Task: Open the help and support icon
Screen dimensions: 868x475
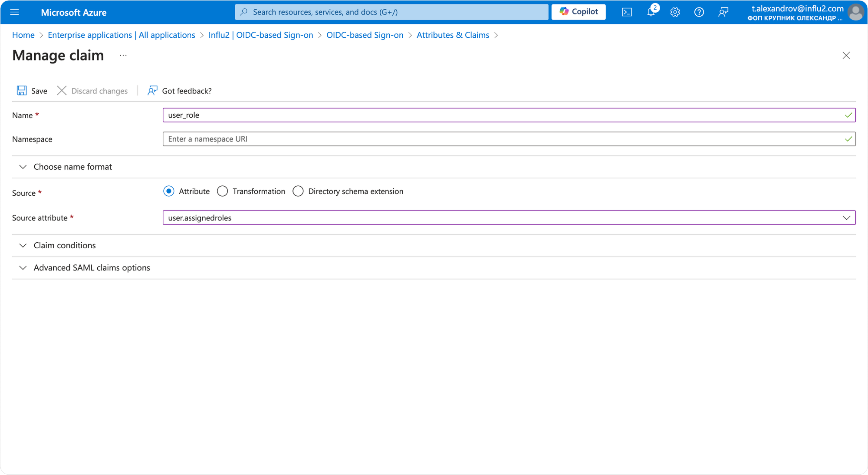Action: coord(699,12)
